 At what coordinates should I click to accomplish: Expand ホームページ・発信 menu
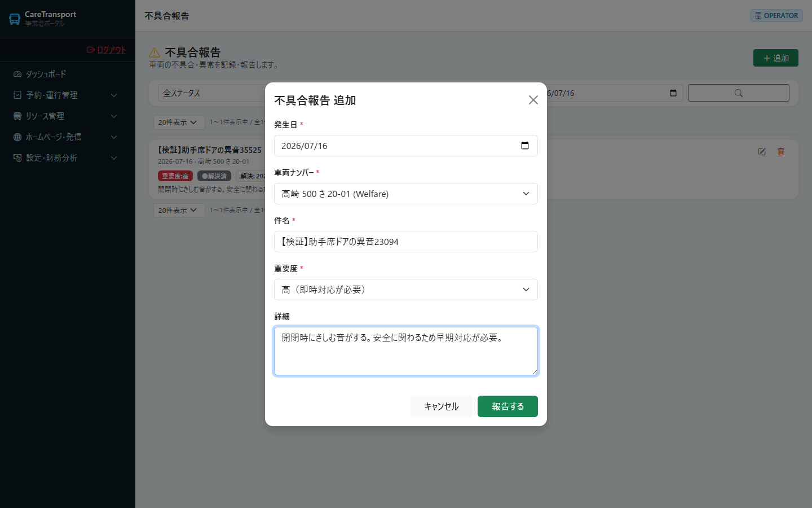(68, 137)
